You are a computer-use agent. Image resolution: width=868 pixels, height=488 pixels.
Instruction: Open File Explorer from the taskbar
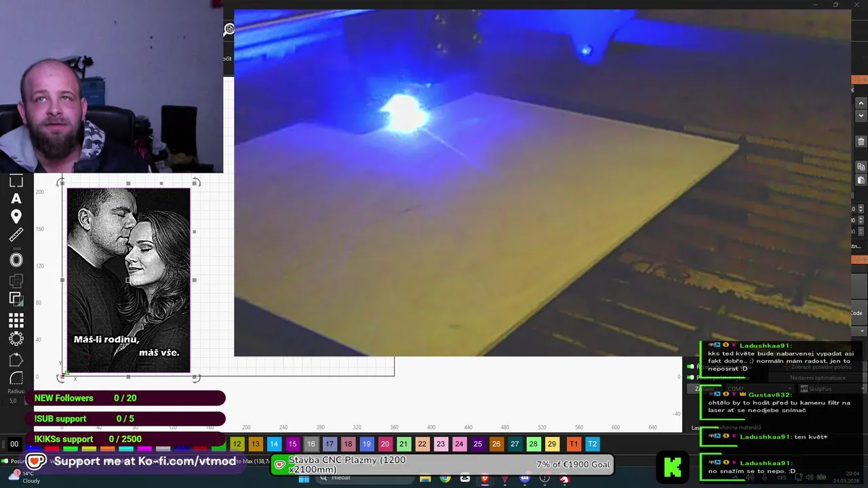point(425,479)
